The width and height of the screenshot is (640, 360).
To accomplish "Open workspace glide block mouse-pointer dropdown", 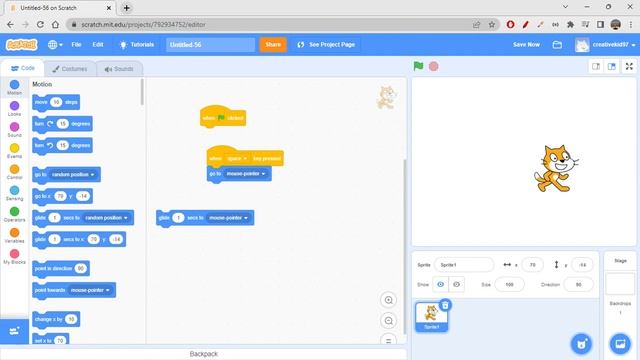I will [228, 218].
